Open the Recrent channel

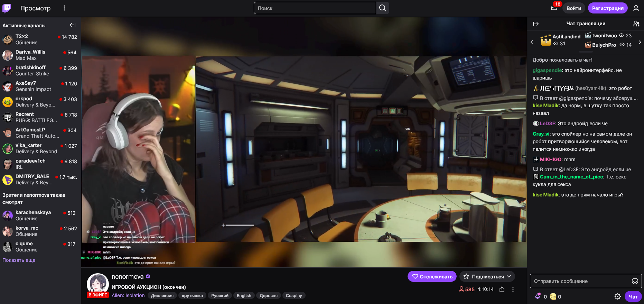[x=40, y=117]
